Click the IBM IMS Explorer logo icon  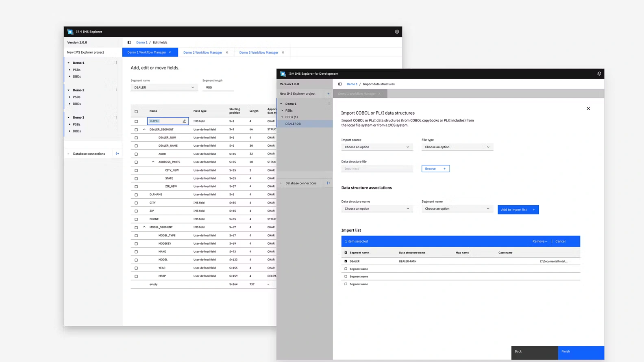(x=70, y=32)
